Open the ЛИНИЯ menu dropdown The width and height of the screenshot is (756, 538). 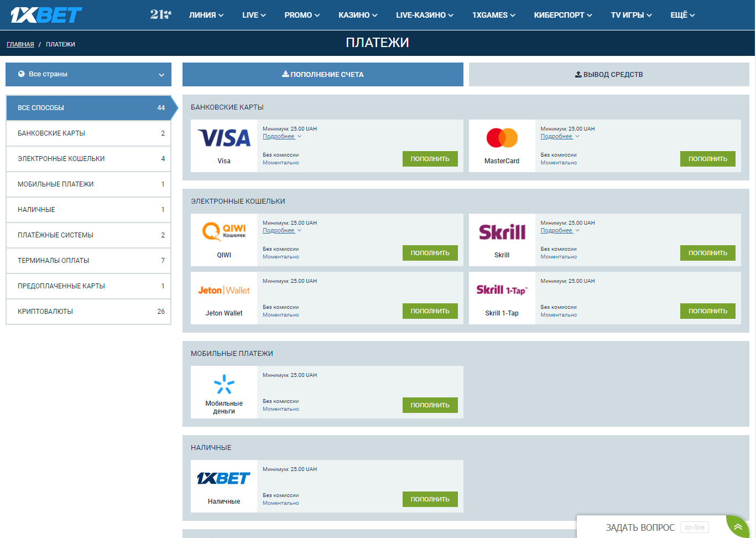206,15
